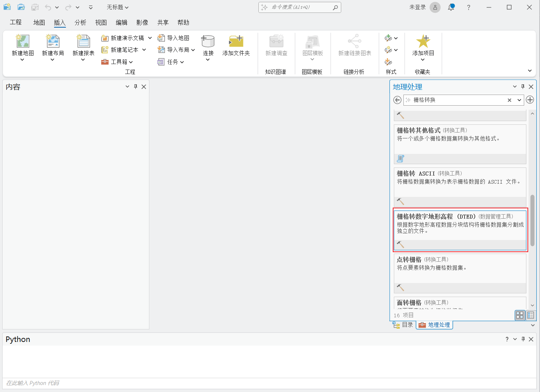This screenshot has height=392, width=540.
Task: Open the 面转栅格 tool
Action: pos(460,303)
